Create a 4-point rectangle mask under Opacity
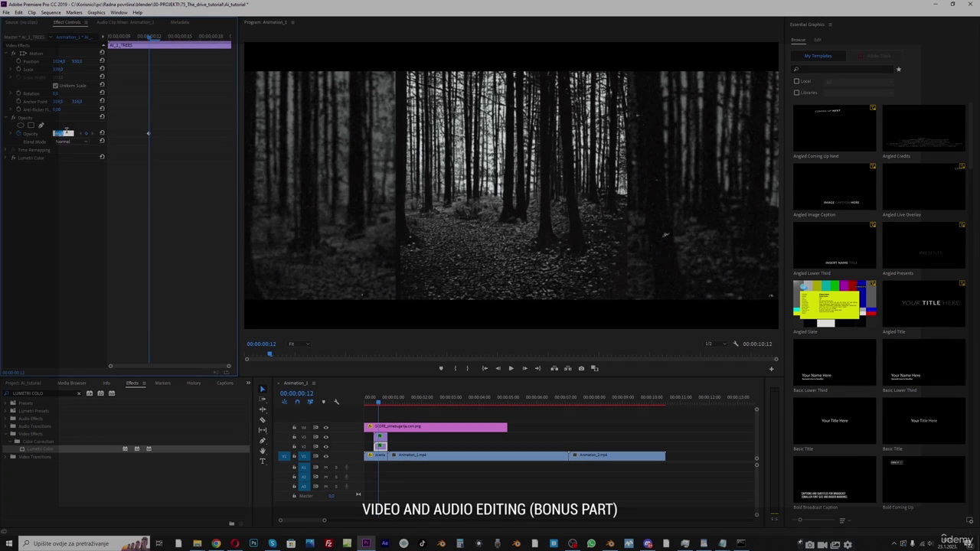 (31, 126)
